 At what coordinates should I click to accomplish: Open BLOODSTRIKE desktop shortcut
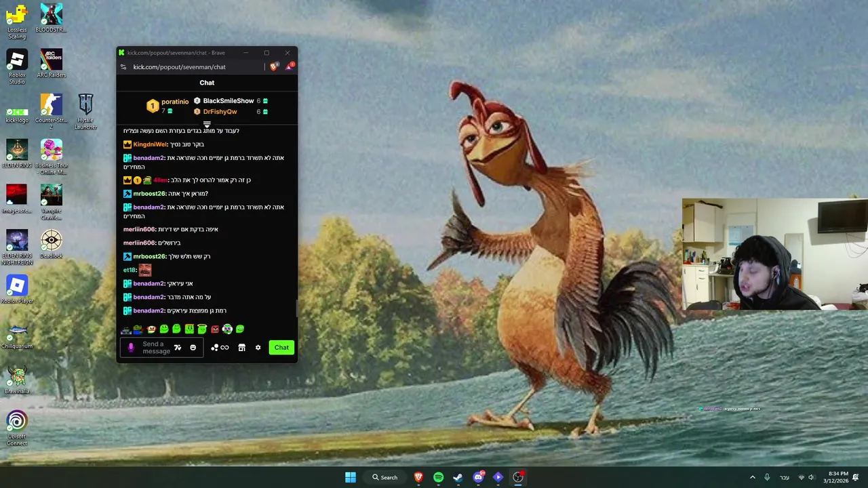pos(51,18)
